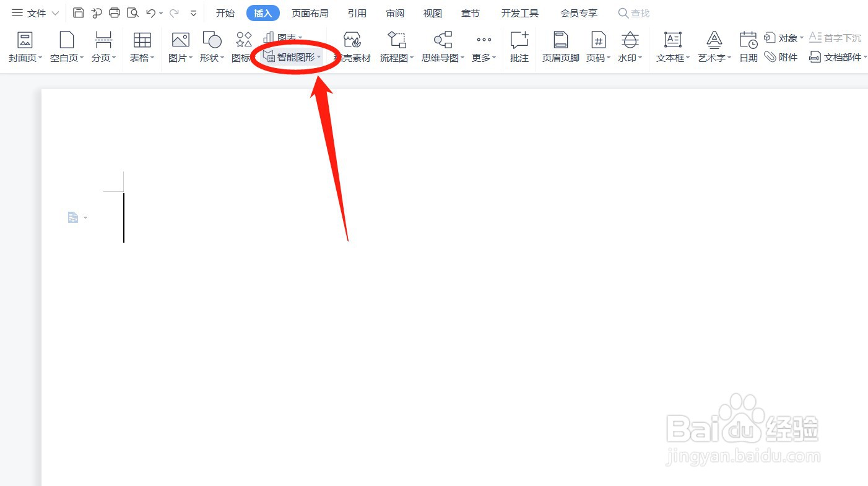Open 稻壳素材 store materials icon
This screenshot has width=868, height=486.
[352, 40]
